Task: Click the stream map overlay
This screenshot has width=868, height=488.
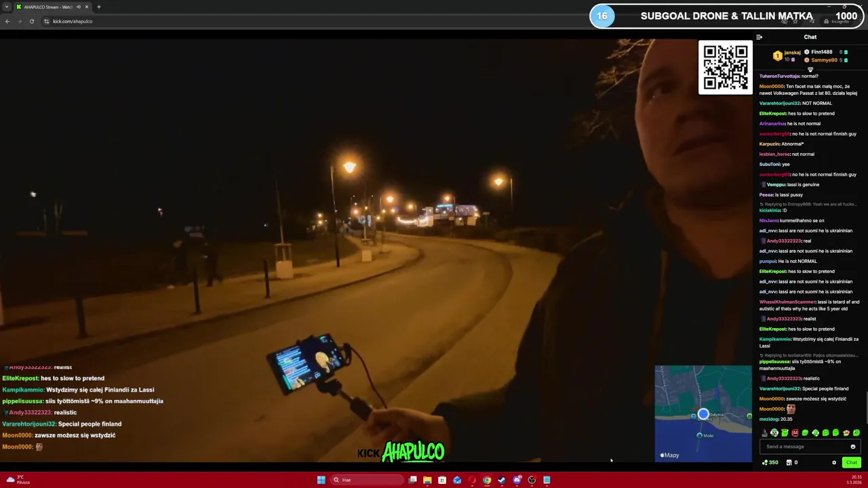Action: 703,413
